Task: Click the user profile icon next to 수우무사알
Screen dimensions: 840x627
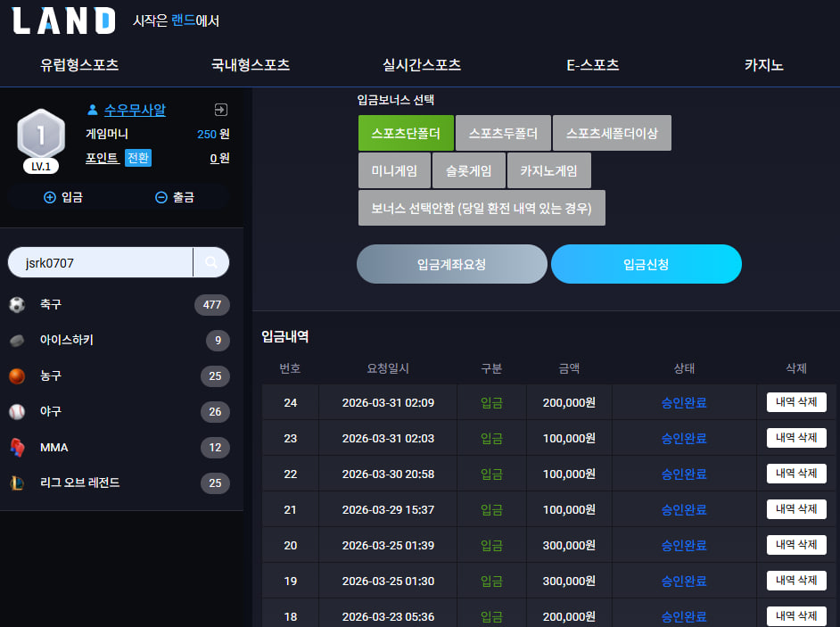Action: point(92,110)
